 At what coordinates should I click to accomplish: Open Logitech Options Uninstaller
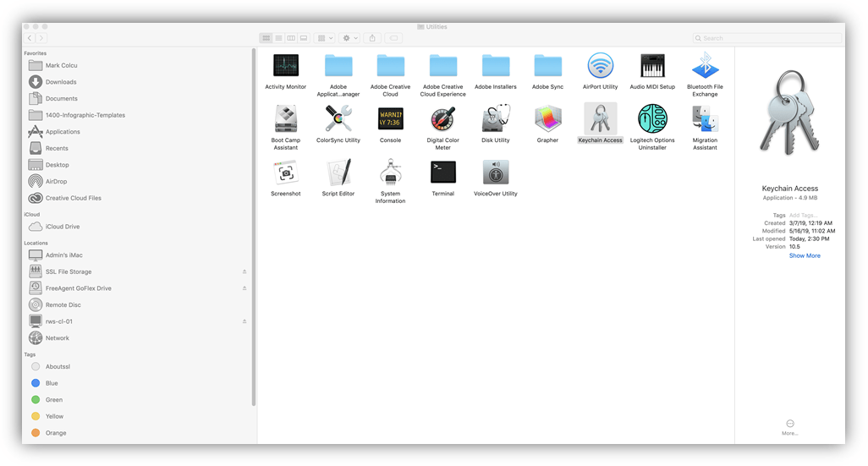click(652, 119)
